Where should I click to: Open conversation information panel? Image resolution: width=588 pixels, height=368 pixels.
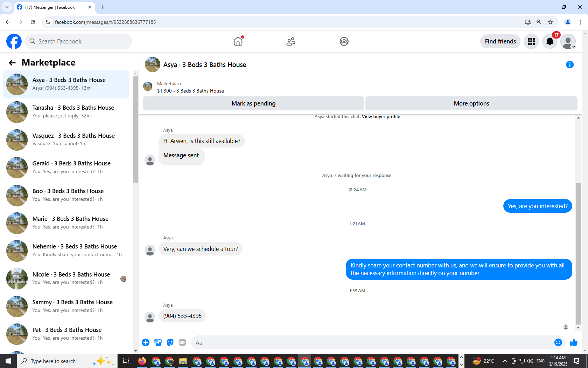click(570, 64)
